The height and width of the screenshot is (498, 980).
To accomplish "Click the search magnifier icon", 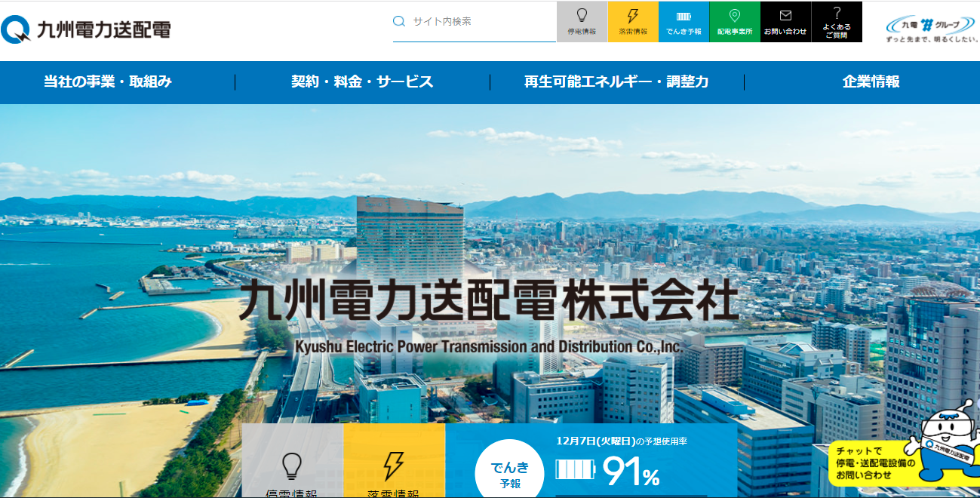I will coord(399,21).
